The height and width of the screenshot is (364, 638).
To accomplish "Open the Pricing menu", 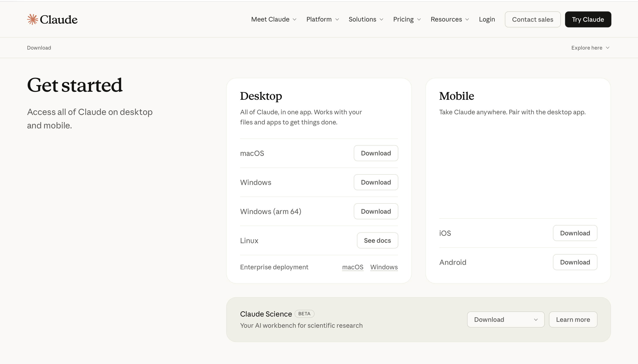I will [x=407, y=19].
